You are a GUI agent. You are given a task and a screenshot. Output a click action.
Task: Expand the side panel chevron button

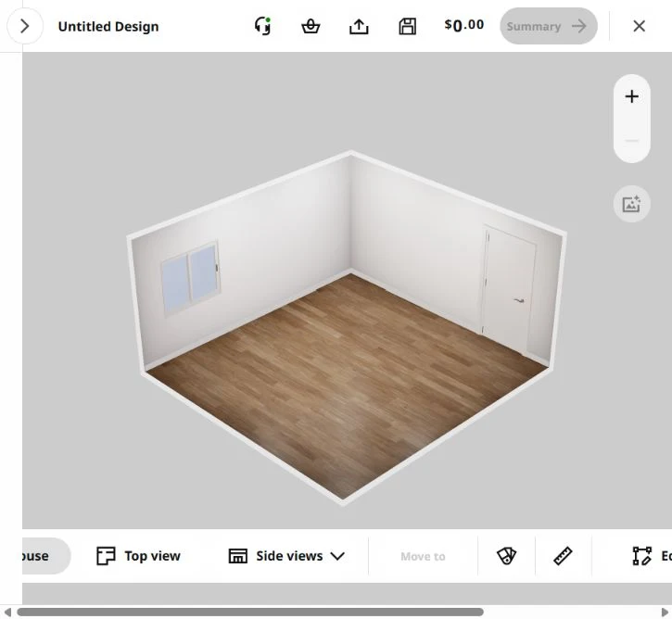pyautogui.click(x=25, y=26)
